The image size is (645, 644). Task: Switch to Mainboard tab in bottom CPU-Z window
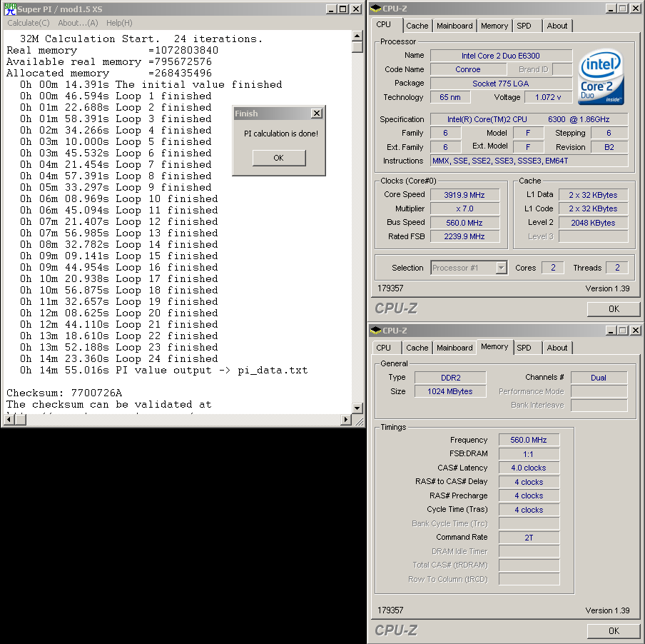coord(454,348)
